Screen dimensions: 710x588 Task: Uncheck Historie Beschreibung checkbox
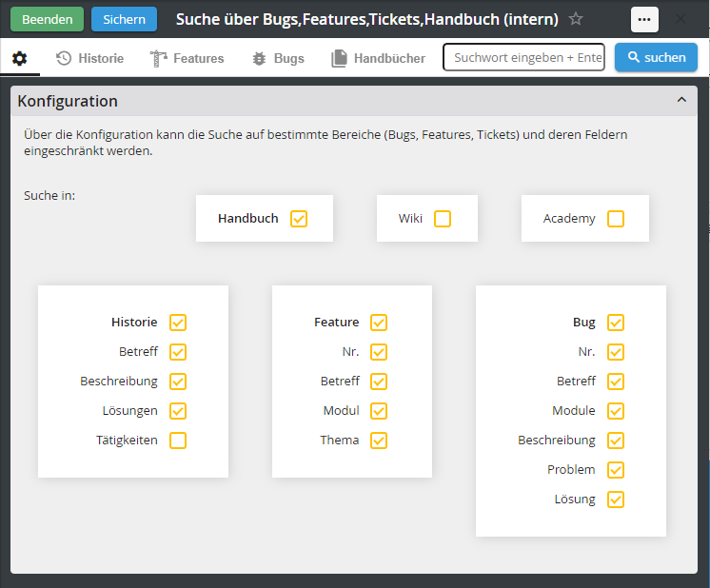[178, 382]
